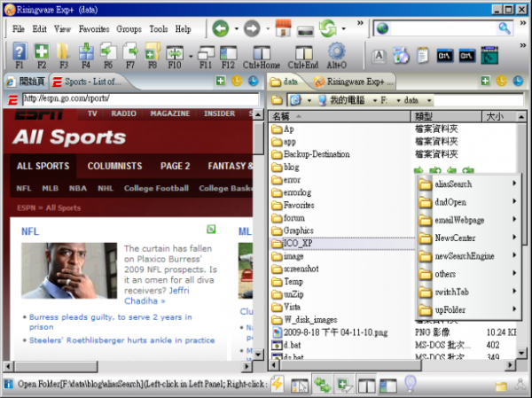Image resolution: width=532 pixels, height=398 pixels.
Task: Click COLUMNISTS link on ESPN page
Action: pos(114,166)
